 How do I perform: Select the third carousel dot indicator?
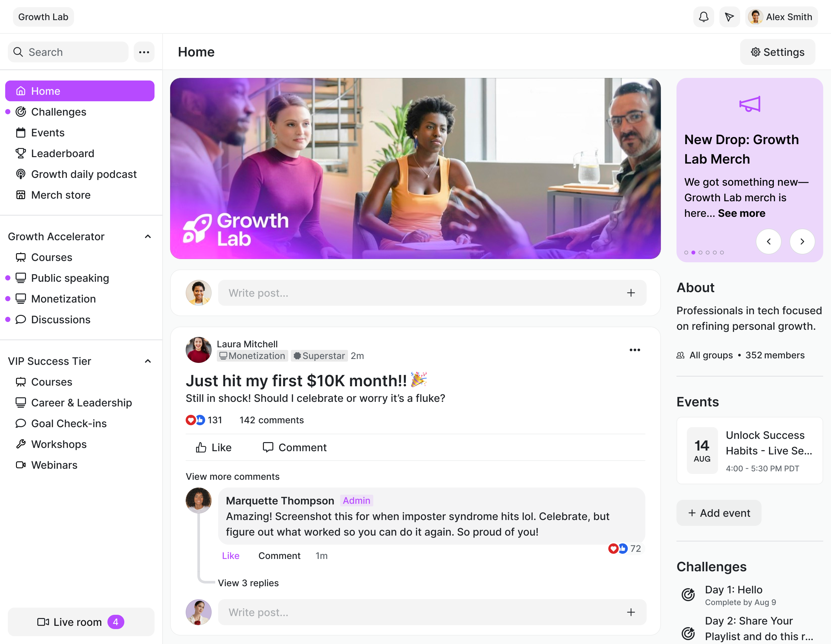700,253
